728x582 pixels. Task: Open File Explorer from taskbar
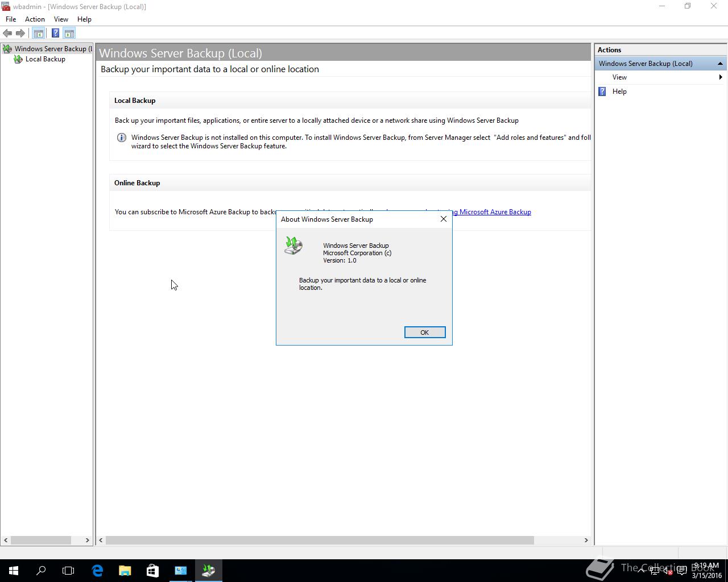125,571
